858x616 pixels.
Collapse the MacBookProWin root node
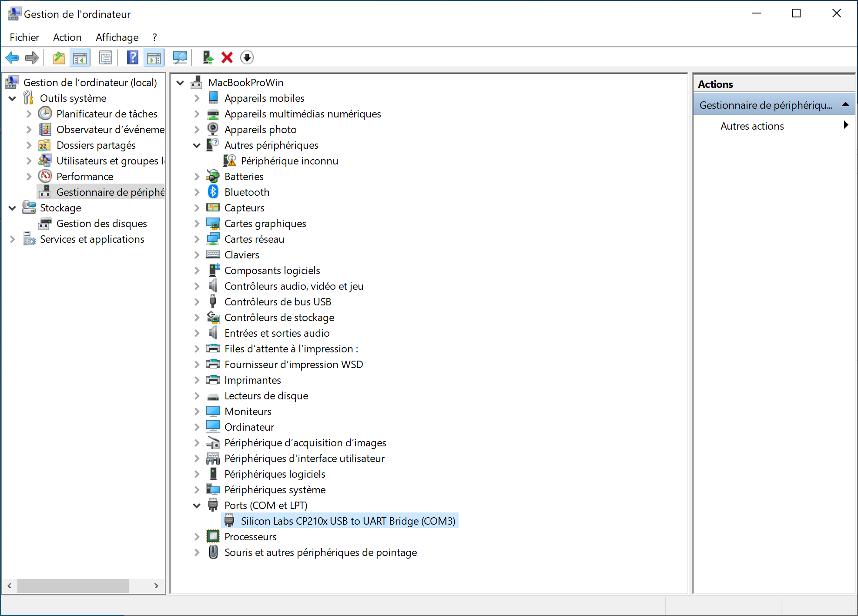pos(181,83)
